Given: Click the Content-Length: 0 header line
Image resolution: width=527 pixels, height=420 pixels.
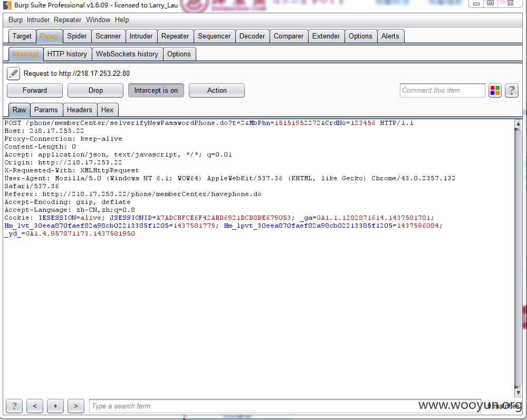Looking at the screenshot, I should (40, 146).
